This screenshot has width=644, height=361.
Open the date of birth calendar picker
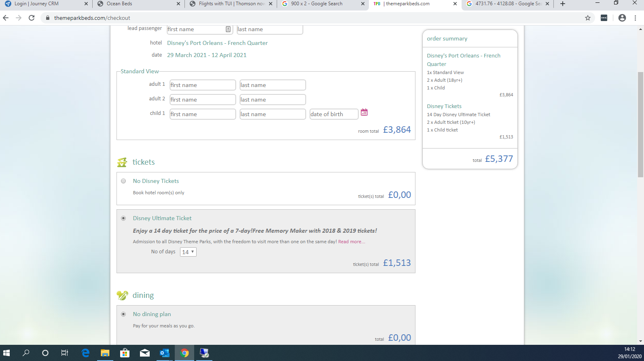[364, 113]
